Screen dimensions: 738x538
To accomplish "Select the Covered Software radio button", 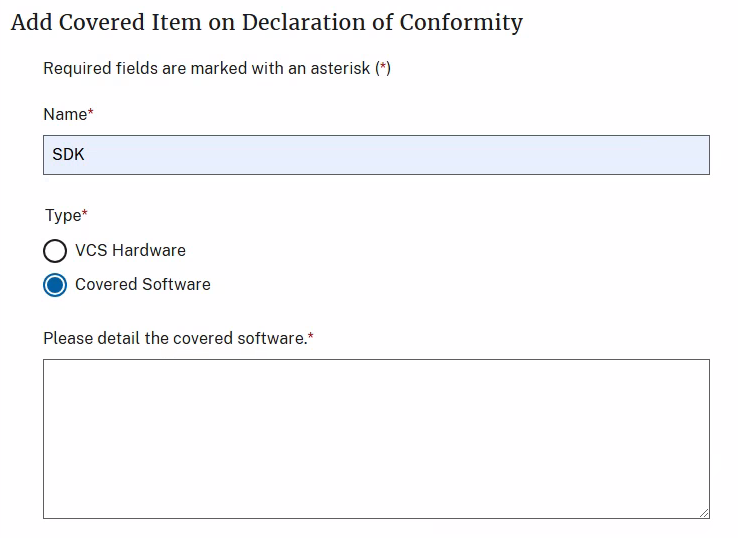I will pos(55,285).
